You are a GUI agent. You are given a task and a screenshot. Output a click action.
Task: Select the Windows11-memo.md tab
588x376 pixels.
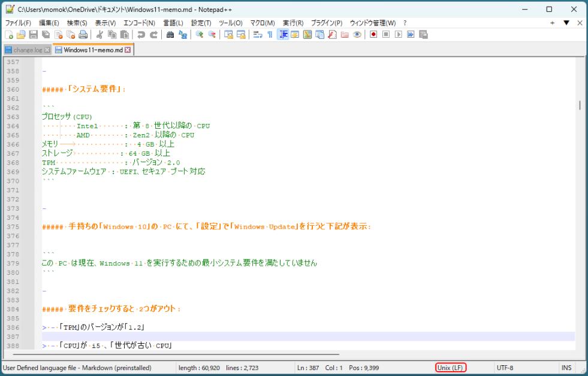point(94,50)
